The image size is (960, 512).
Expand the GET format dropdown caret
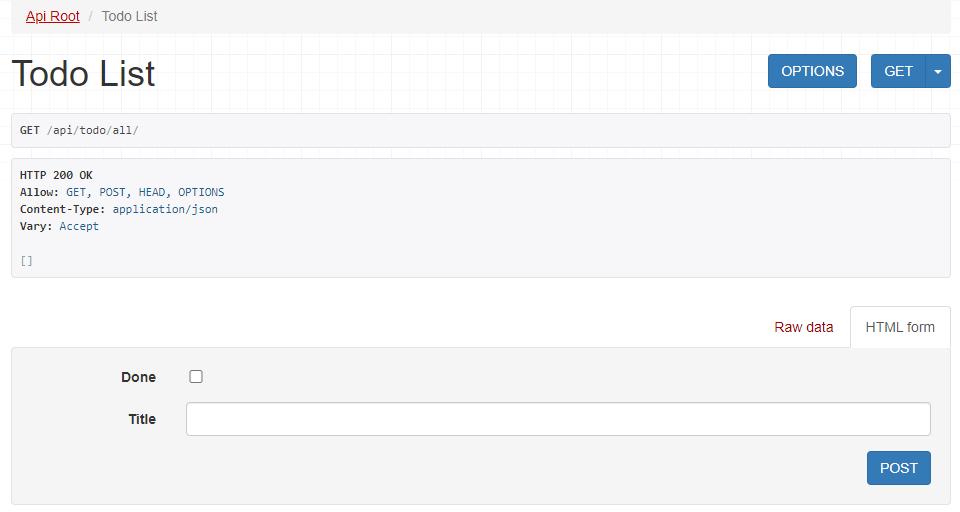[x=938, y=71]
